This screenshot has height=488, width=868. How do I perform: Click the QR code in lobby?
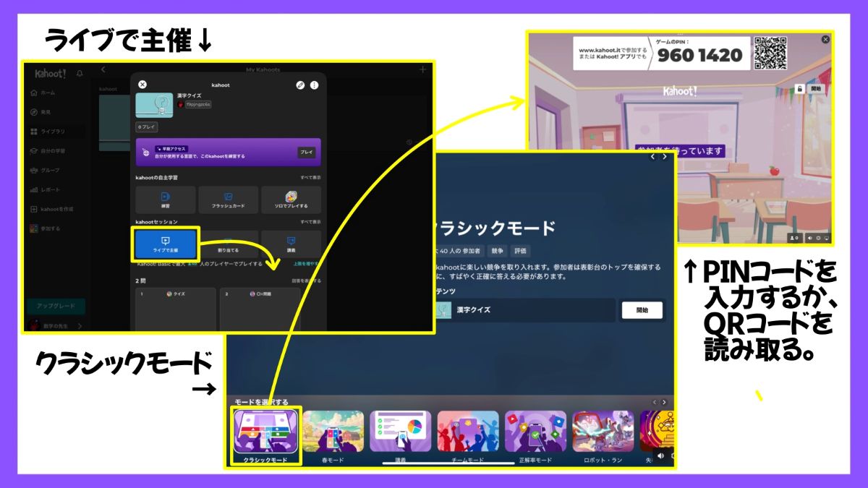[x=770, y=53]
